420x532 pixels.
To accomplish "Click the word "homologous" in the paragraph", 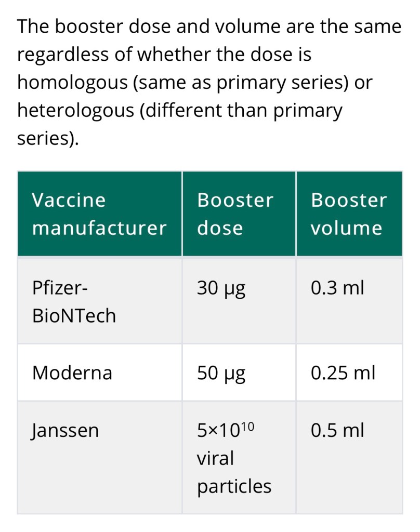I will pyautogui.click(x=72, y=82).
